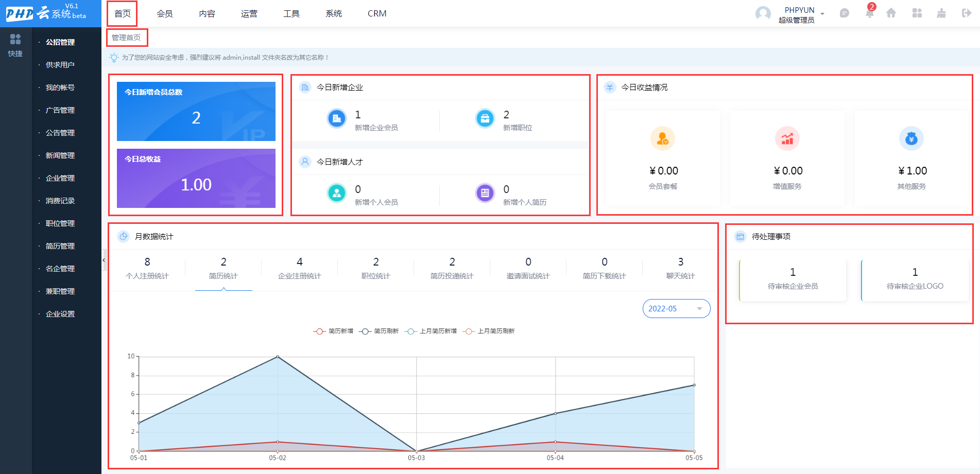This screenshot has height=474, width=980.
Task: Open the 2022-05 month dropdown
Action: pyautogui.click(x=676, y=309)
